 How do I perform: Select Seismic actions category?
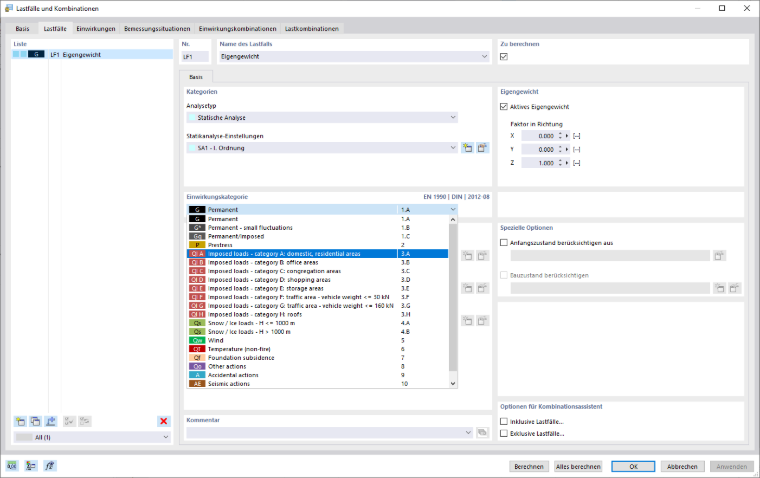tap(317, 383)
